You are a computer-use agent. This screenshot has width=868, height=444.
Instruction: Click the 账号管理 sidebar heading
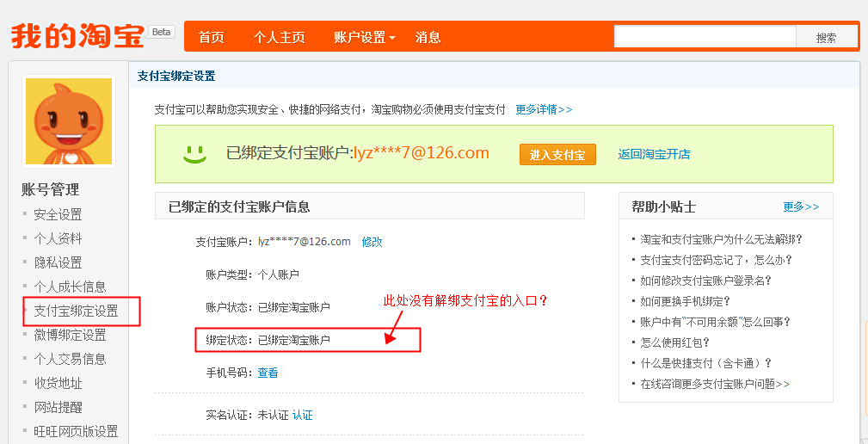click(x=51, y=189)
